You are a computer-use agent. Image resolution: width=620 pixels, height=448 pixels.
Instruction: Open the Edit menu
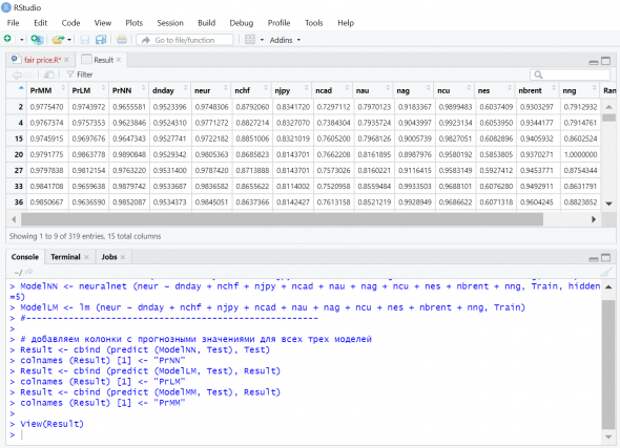40,23
